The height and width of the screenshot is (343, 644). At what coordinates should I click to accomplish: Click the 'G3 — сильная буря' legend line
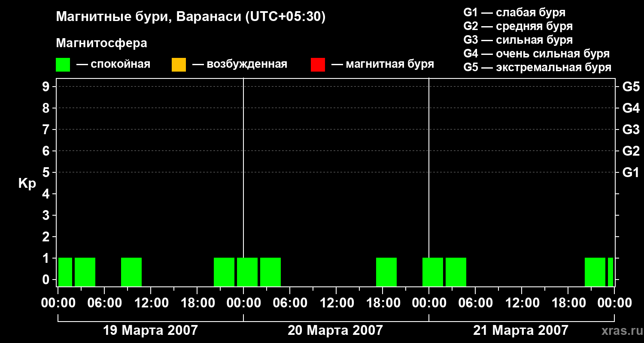pyautogui.click(x=518, y=40)
